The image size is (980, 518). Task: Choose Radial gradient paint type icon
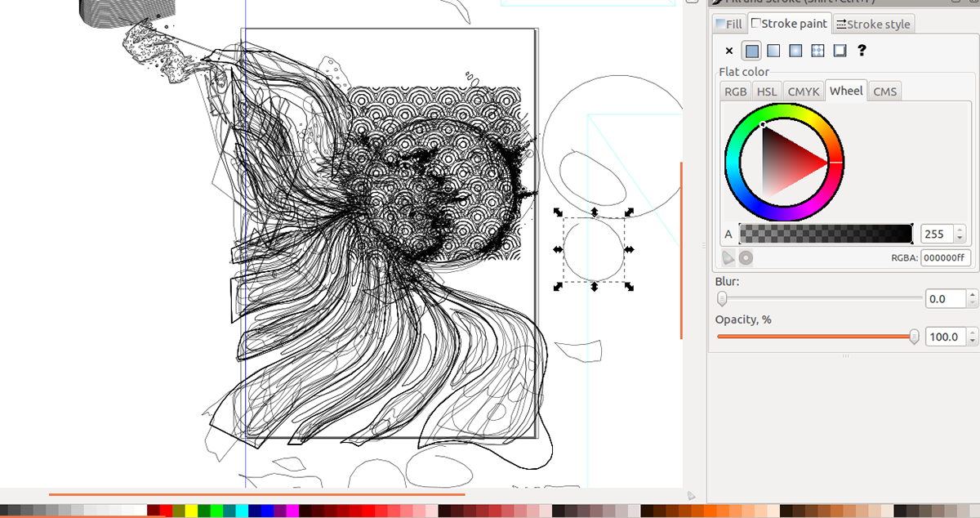[795, 51]
